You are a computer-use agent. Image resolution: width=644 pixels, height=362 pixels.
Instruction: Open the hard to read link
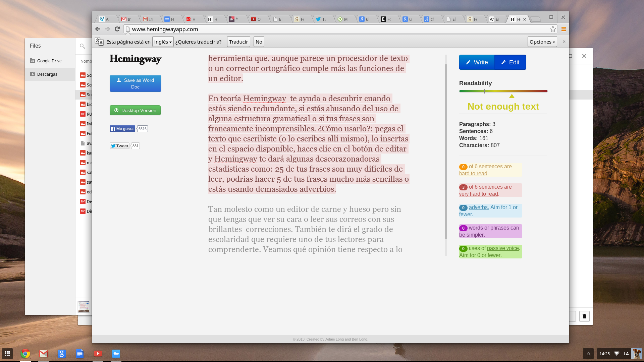473,174
